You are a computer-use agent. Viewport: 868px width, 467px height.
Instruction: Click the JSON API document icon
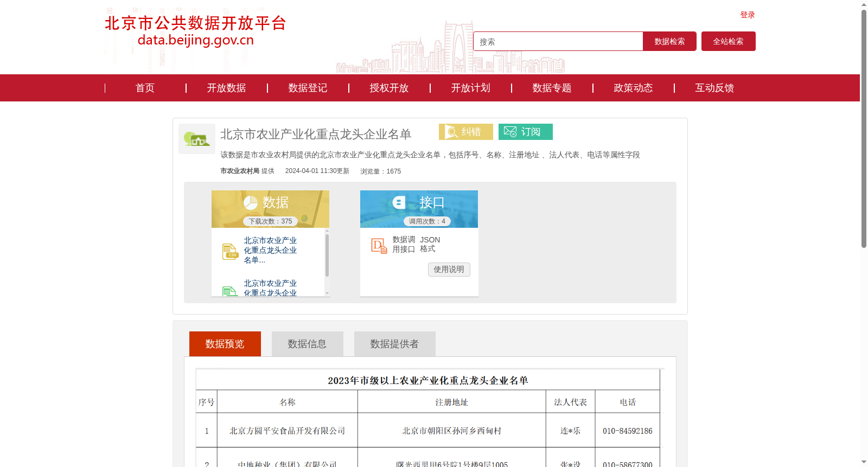[379, 246]
